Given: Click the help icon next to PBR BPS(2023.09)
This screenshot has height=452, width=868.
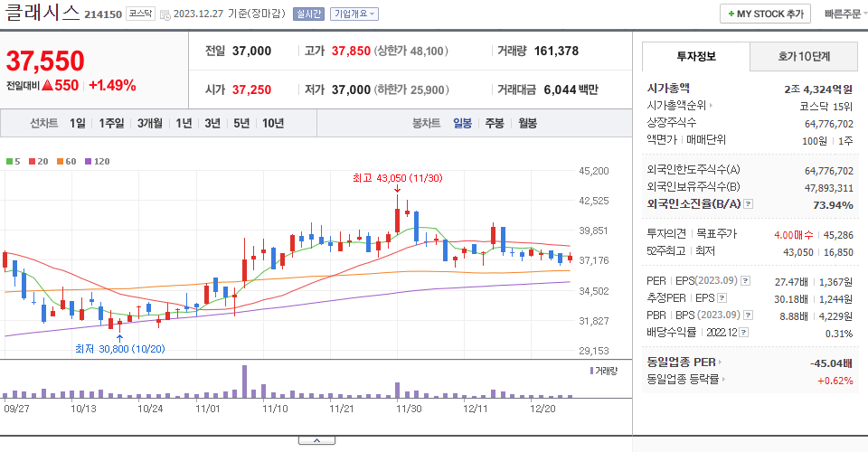Looking at the screenshot, I should [x=748, y=315].
